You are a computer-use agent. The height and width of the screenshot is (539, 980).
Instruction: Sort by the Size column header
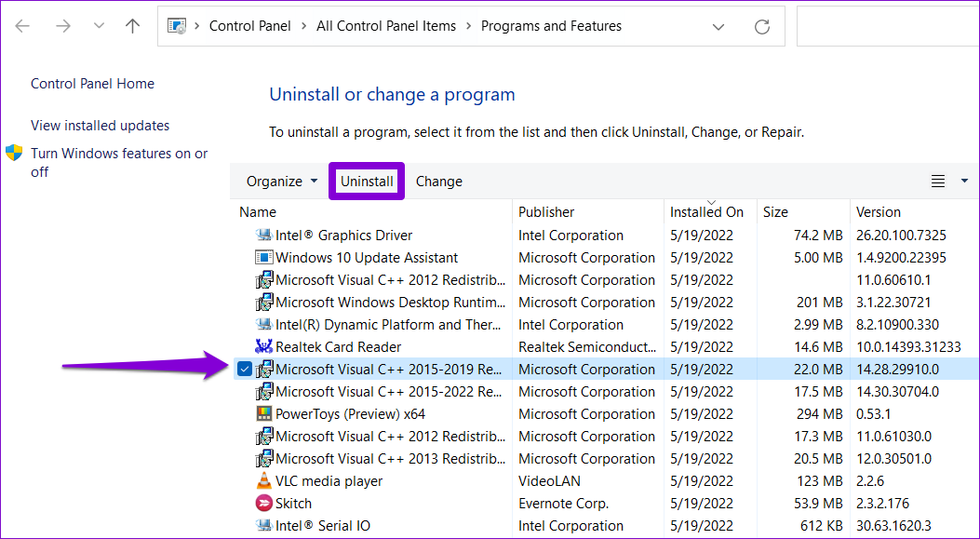[775, 212]
